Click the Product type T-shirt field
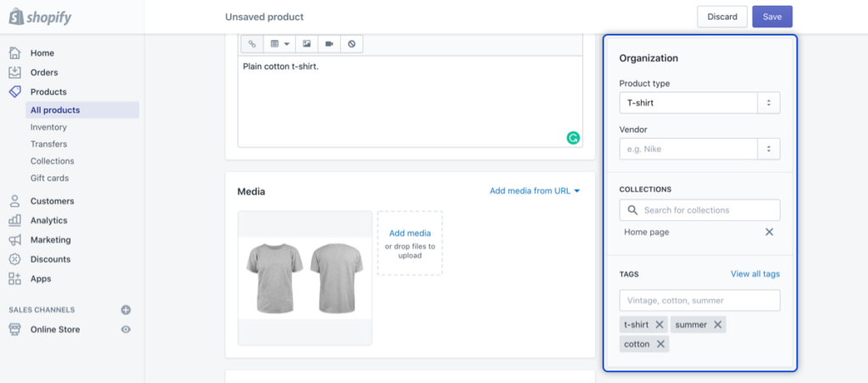The image size is (868, 383). (x=688, y=103)
